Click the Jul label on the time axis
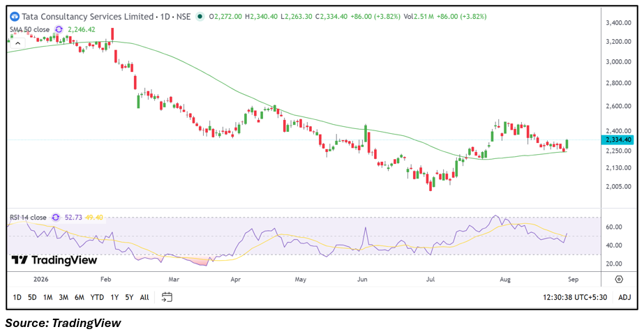 430,280
